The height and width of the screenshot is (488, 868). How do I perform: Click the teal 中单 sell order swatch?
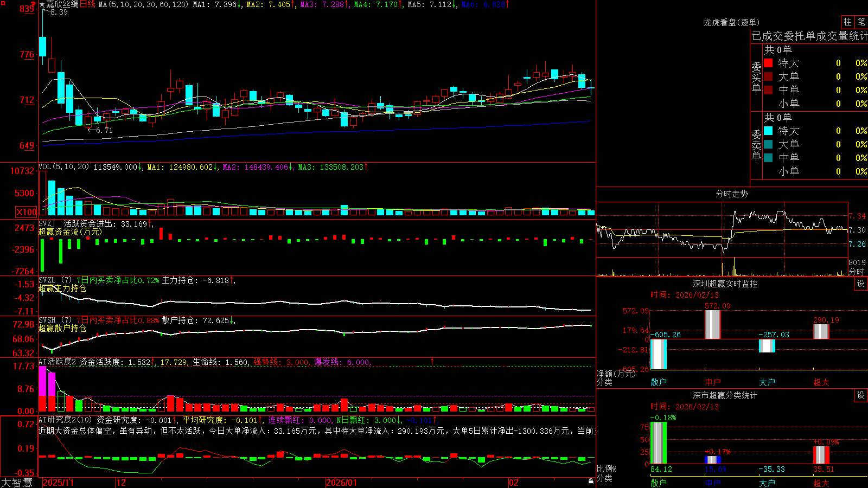(768, 158)
